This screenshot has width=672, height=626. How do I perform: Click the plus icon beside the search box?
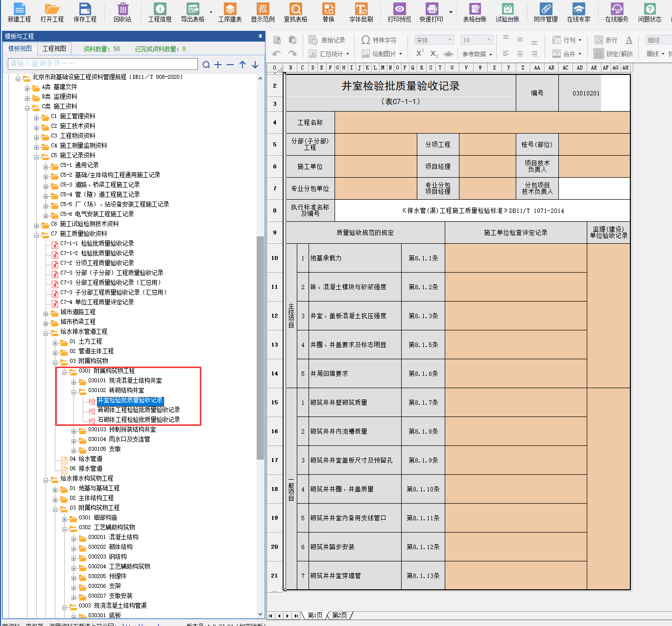pyautogui.click(x=218, y=65)
